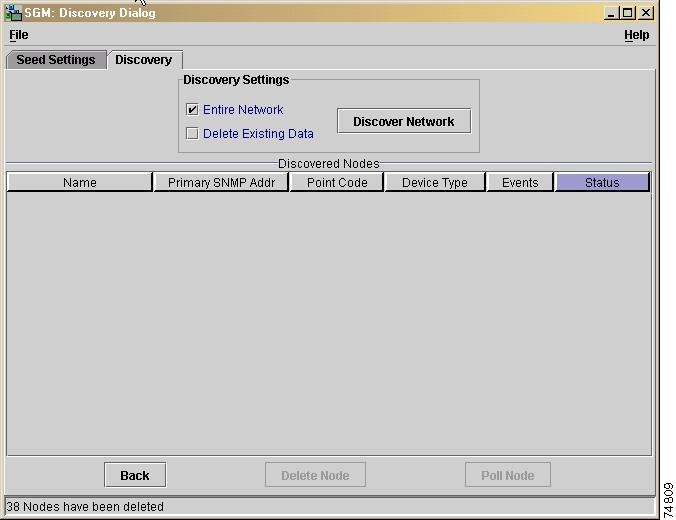Viewport: 676px width, 520px height.
Task: Click the Back button
Action: click(x=135, y=475)
